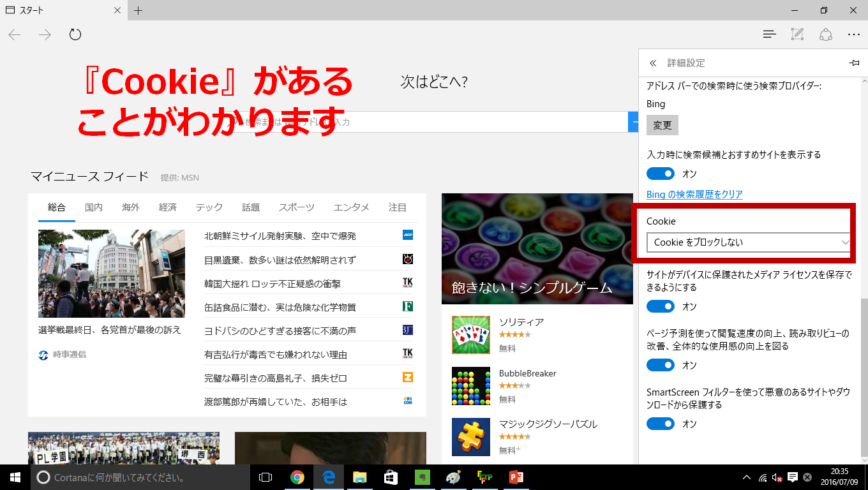Toggle page prediction ページ予測 switch
The width and height of the screenshot is (868, 490).
(x=661, y=365)
